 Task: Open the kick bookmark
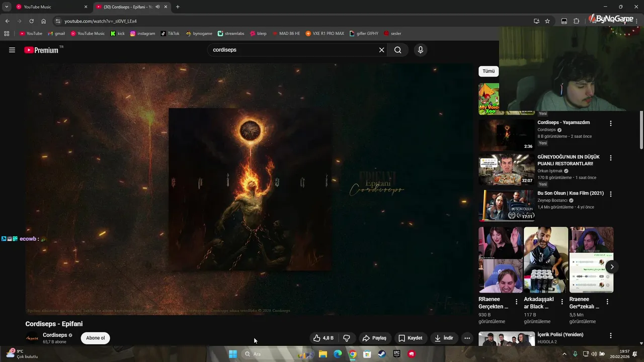tap(118, 34)
